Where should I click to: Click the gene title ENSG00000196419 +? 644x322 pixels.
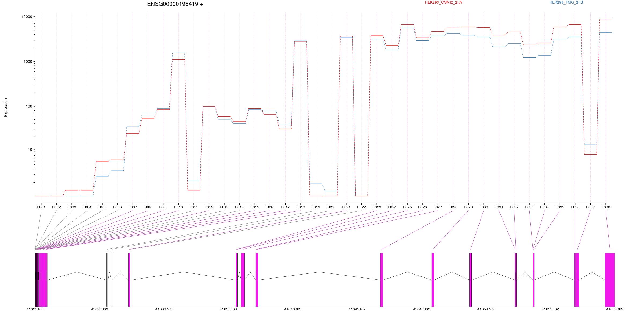coord(175,4)
